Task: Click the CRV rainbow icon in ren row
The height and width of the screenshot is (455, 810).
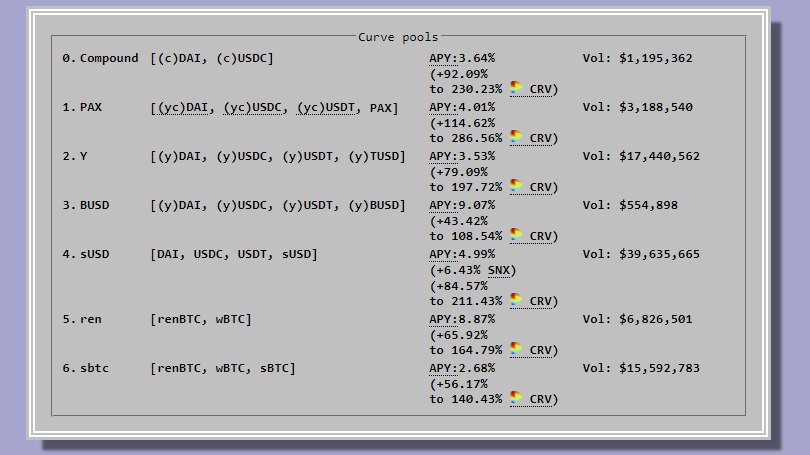Action: pyautogui.click(x=516, y=349)
